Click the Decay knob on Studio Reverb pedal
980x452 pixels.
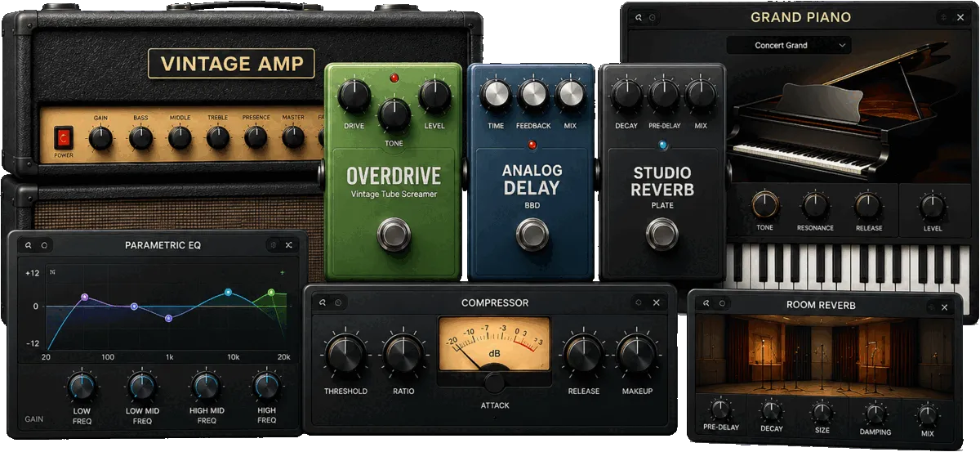pos(626,95)
